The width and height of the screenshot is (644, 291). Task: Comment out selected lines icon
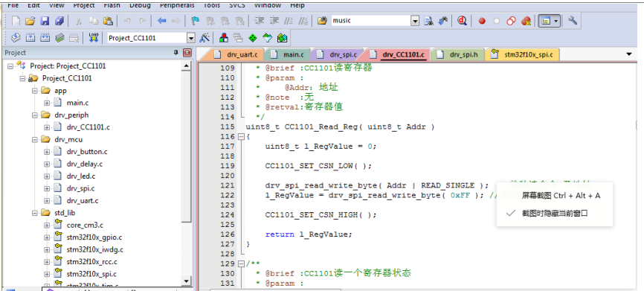point(289,21)
